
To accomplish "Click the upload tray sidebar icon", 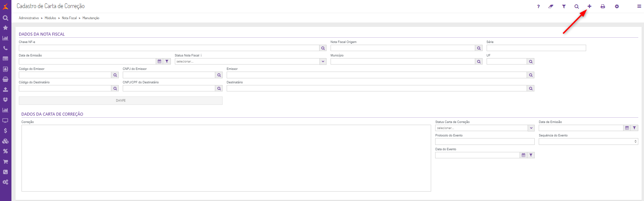I will click(x=5, y=90).
